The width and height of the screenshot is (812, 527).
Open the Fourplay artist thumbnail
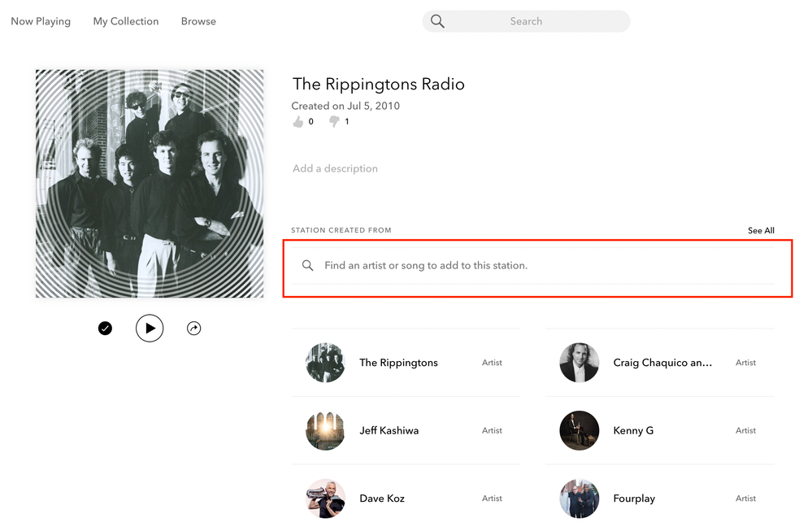579,499
